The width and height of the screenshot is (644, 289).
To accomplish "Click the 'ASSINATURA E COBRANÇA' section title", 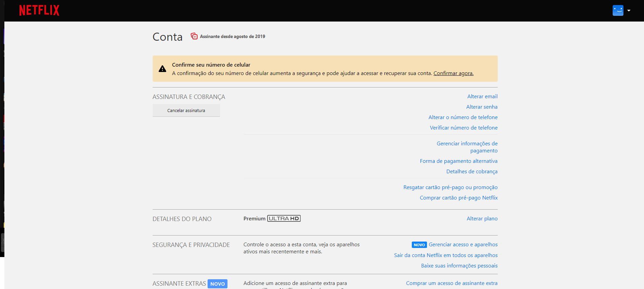I will point(189,97).
